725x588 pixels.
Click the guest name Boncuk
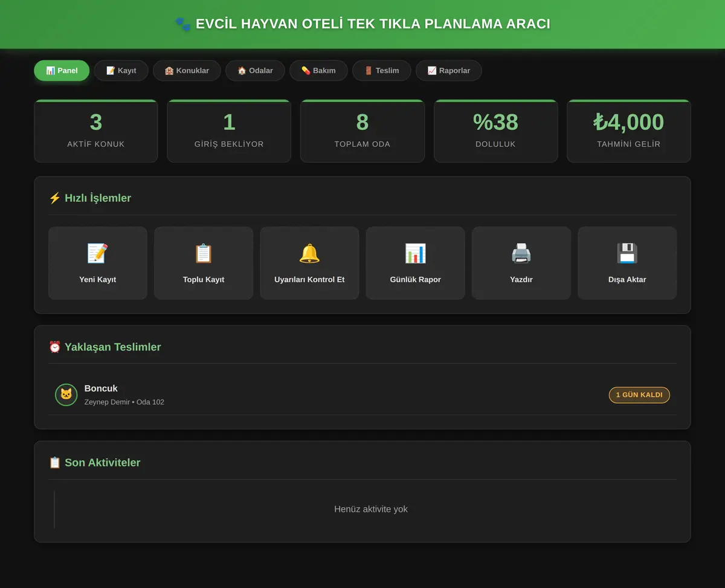click(x=101, y=389)
